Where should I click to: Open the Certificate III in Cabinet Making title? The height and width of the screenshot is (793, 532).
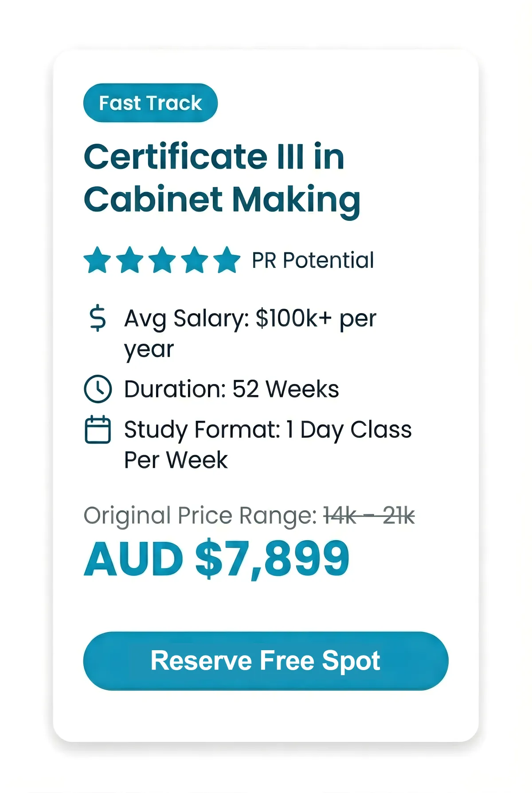[214, 157]
